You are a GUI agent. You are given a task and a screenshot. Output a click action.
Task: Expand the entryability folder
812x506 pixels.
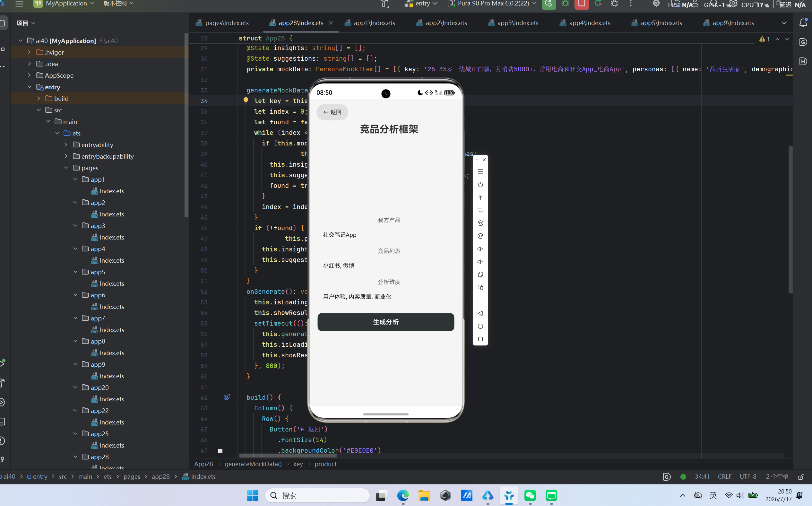coord(66,144)
